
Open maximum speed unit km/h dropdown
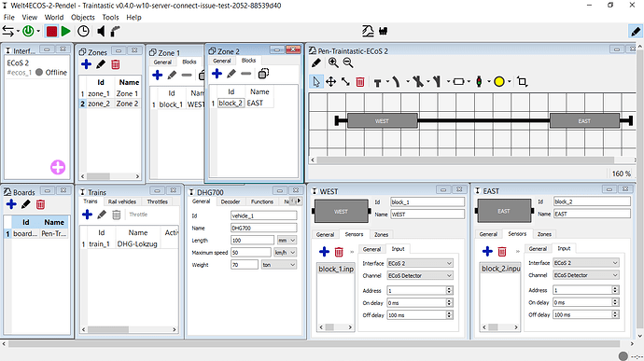coord(285,253)
